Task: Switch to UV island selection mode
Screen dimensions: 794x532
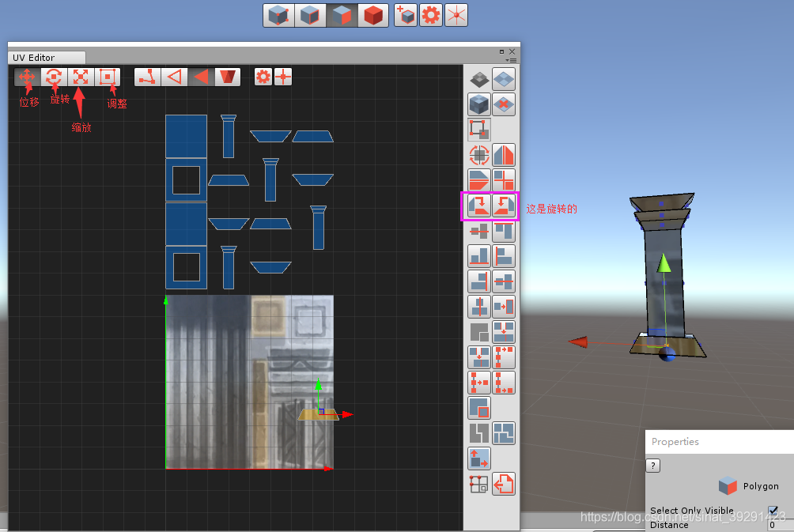Action: tap(227, 77)
